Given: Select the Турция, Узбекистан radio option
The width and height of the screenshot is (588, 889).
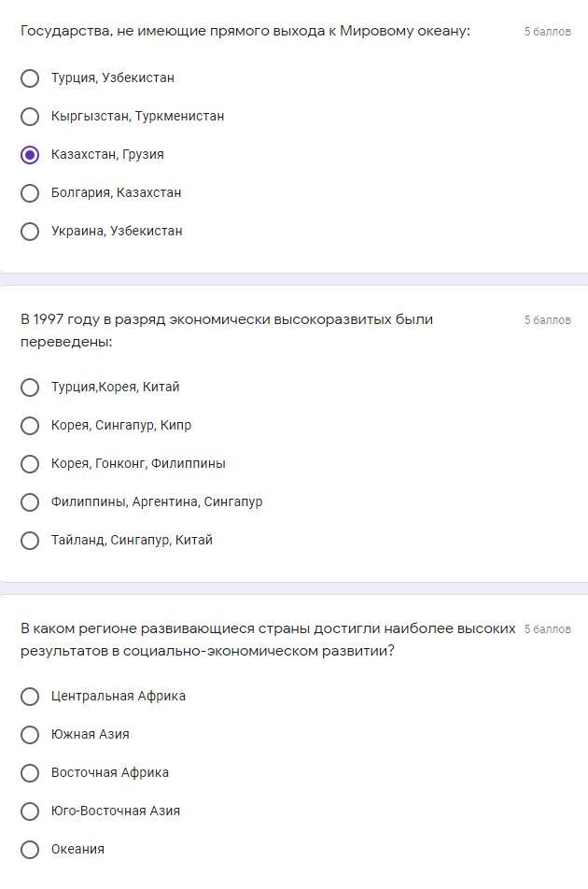Looking at the screenshot, I should [30, 78].
